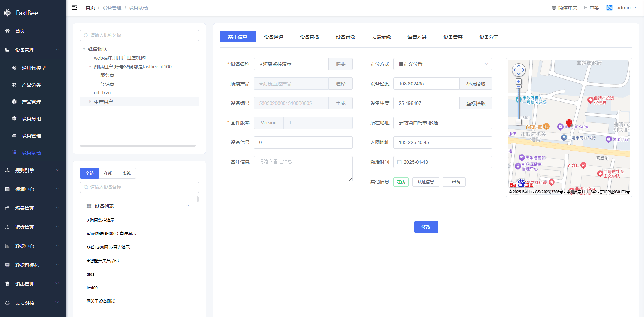Viewport: 644px width, 317px height.
Task: Collapse sidebar with hamburger icon
Action: (74, 7)
